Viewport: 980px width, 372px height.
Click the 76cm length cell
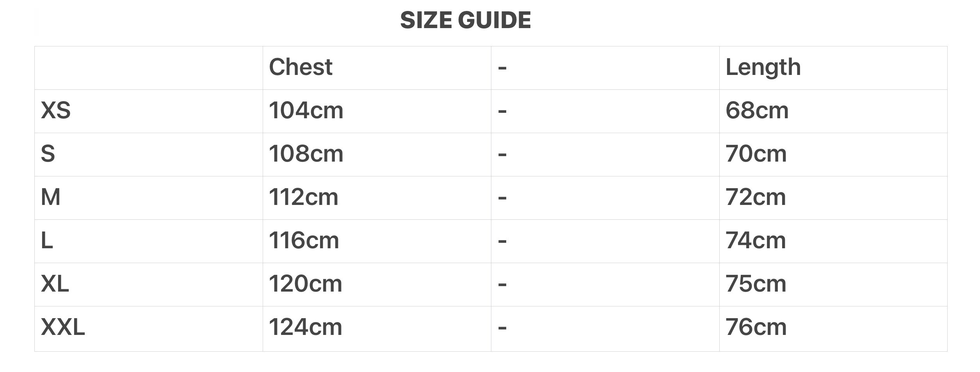[x=756, y=327]
